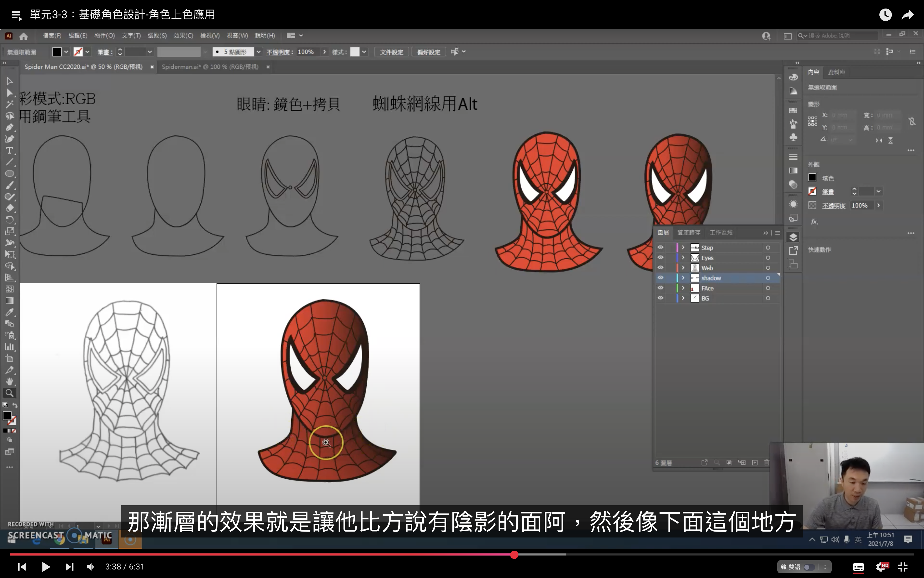The image size is (924, 578).
Task: Select the Ellipse tool
Action: 10,174
